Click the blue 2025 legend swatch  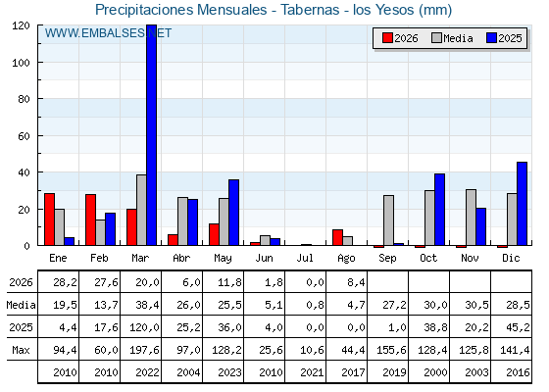491,38
